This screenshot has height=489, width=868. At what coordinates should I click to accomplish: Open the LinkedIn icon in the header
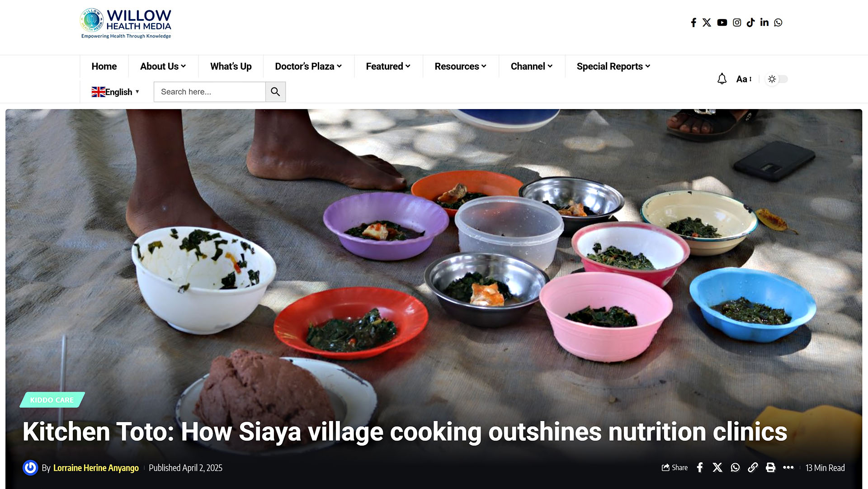click(x=764, y=22)
